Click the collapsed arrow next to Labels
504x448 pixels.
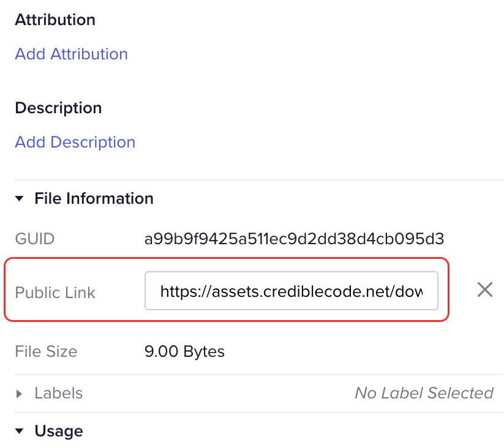pyautogui.click(x=18, y=394)
